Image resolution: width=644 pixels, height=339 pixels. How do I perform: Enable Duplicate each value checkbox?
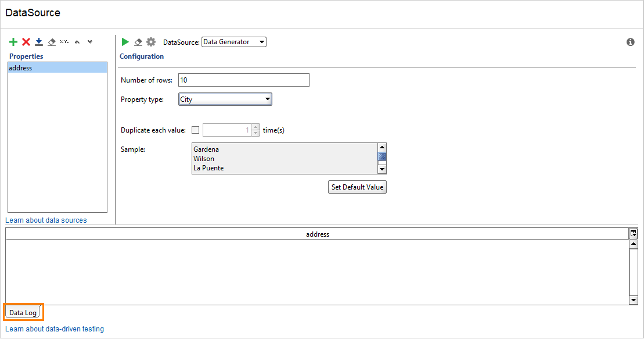[x=196, y=130]
